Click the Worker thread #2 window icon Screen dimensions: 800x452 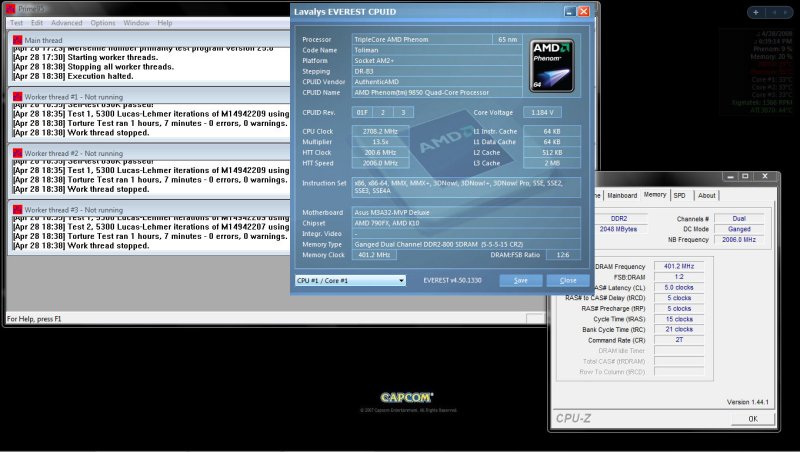click(x=17, y=153)
